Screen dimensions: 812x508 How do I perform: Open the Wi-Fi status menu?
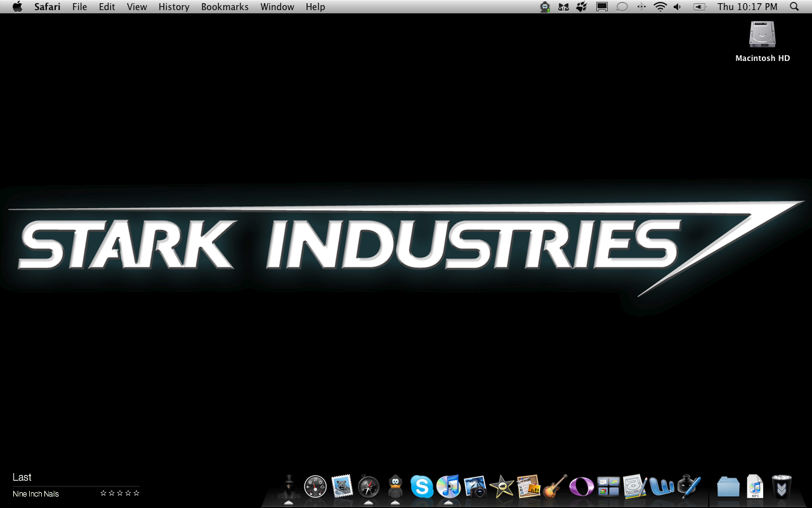point(660,7)
